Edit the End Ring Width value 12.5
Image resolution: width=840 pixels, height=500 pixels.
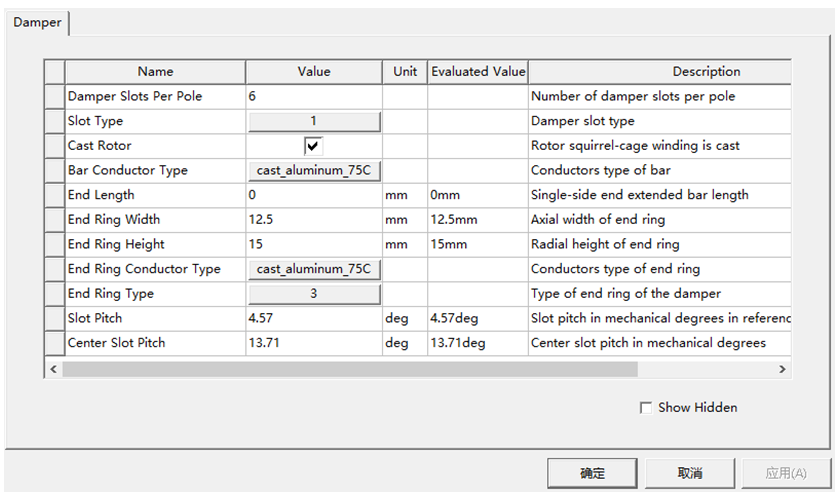(x=314, y=220)
